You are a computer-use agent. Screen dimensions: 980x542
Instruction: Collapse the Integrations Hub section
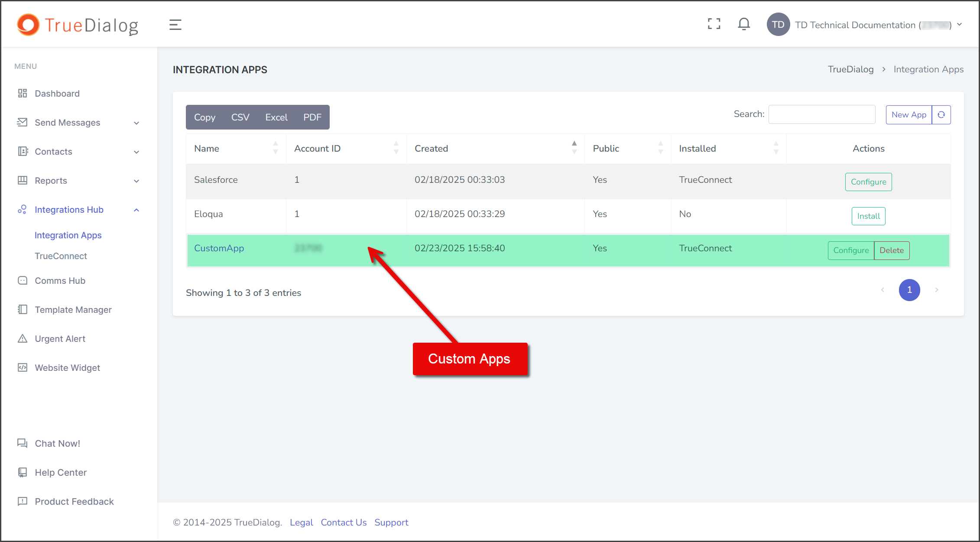tap(136, 210)
